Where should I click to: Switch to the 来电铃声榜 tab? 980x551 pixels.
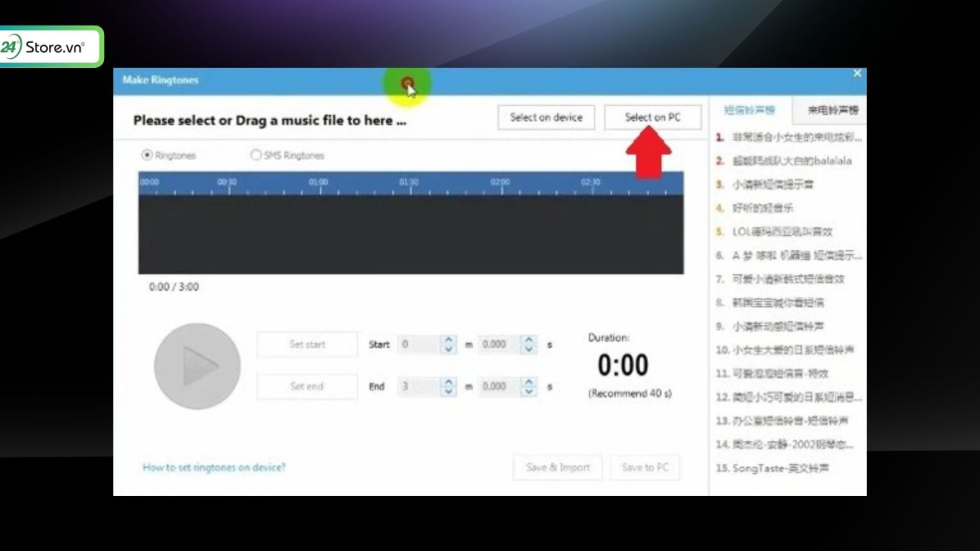832,110
